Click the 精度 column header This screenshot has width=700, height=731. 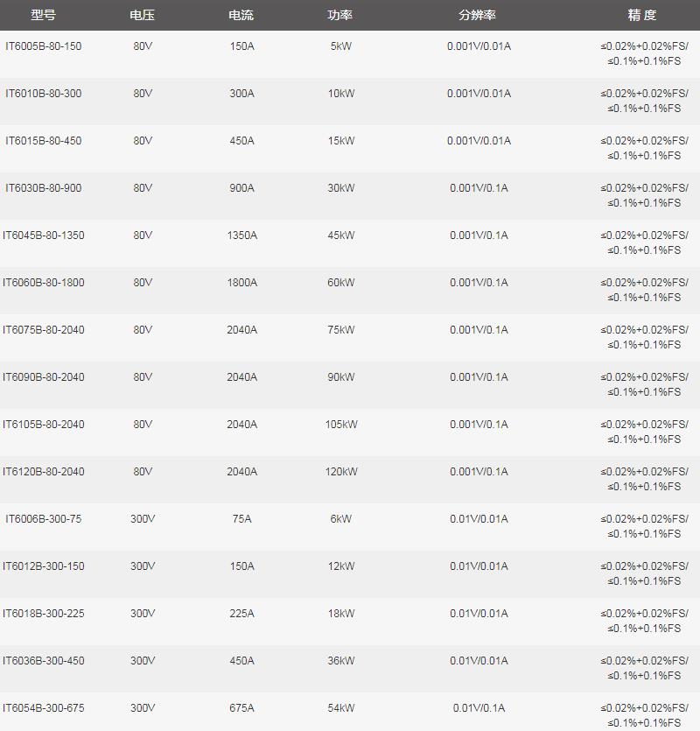coord(642,15)
